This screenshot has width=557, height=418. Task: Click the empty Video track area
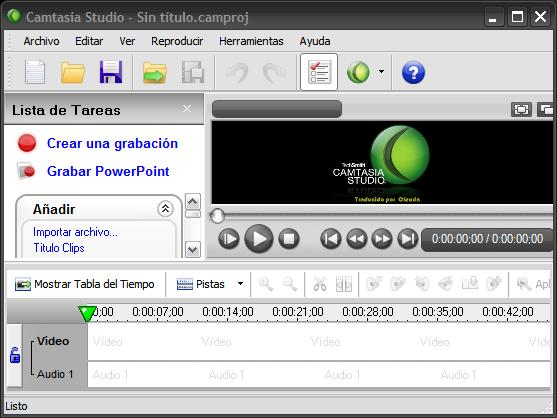[319, 342]
